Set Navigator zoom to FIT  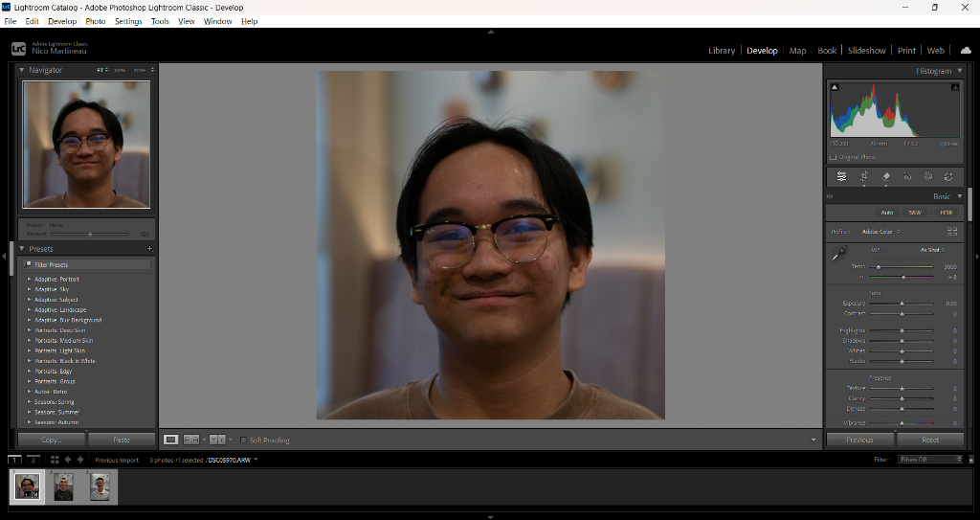(x=100, y=70)
